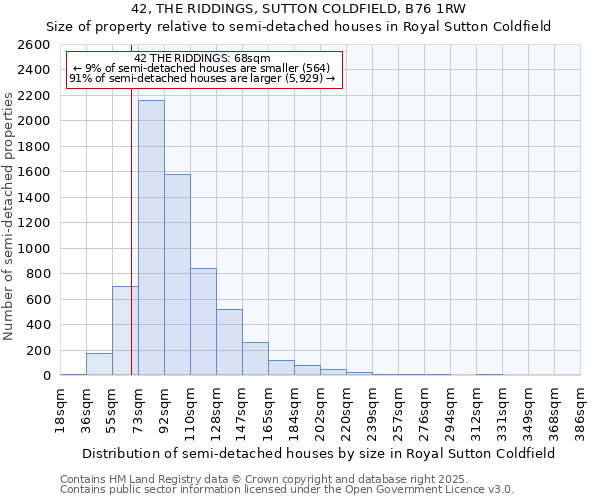This screenshot has width=600, height=500.
Task: Select the subtitle about Royal Sutton Coldfield
Action: tap(300, 26)
